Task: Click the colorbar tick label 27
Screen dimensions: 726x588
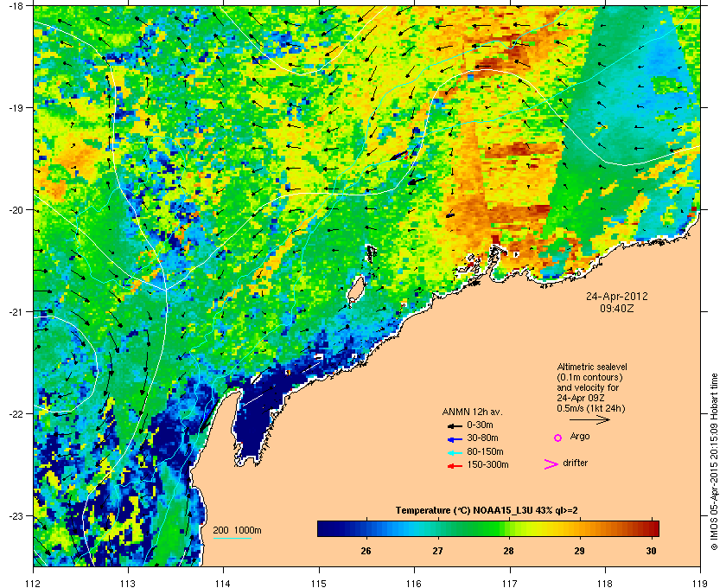Action: [x=437, y=551]
